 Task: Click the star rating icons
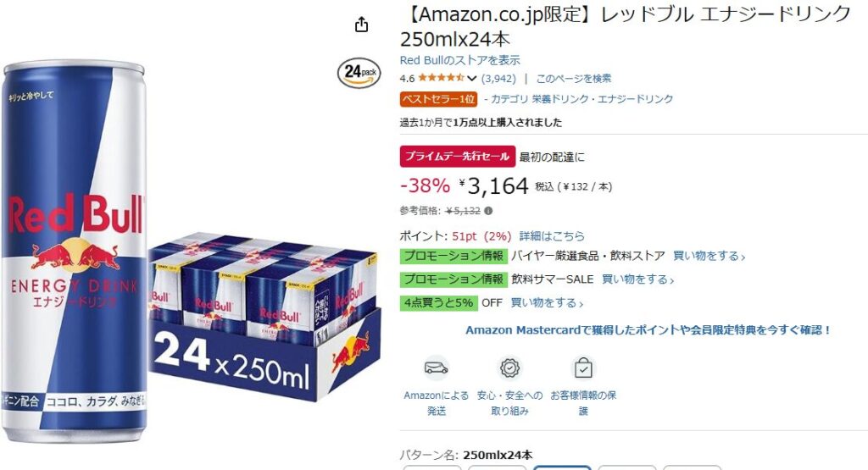(x=441, y=78)
